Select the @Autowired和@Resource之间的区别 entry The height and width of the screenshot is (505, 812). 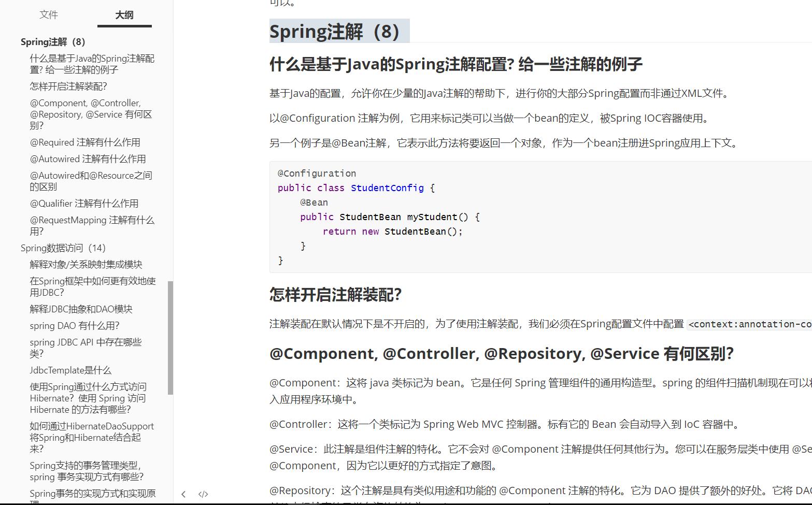91,181
